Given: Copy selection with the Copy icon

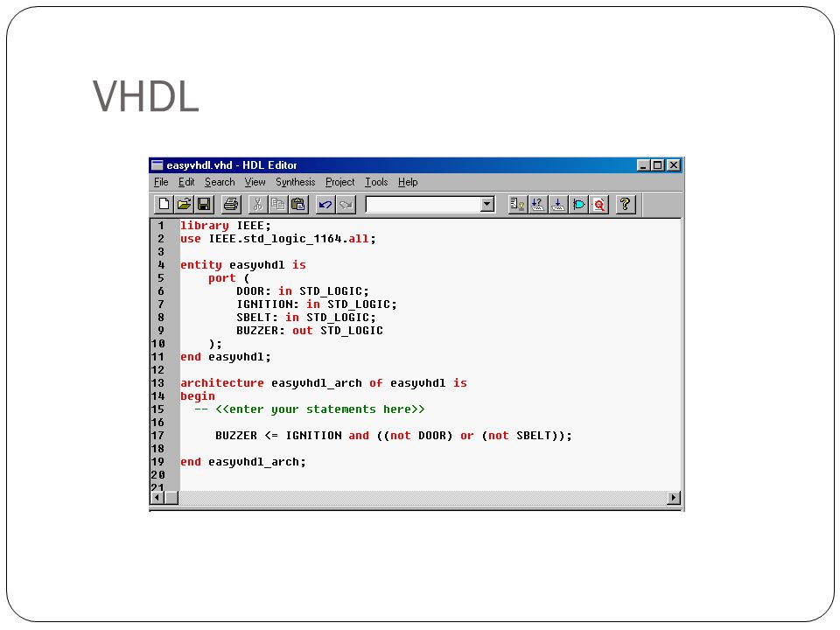Looking at the screenshot, I should pyautogui.click(x=278, y=204).
